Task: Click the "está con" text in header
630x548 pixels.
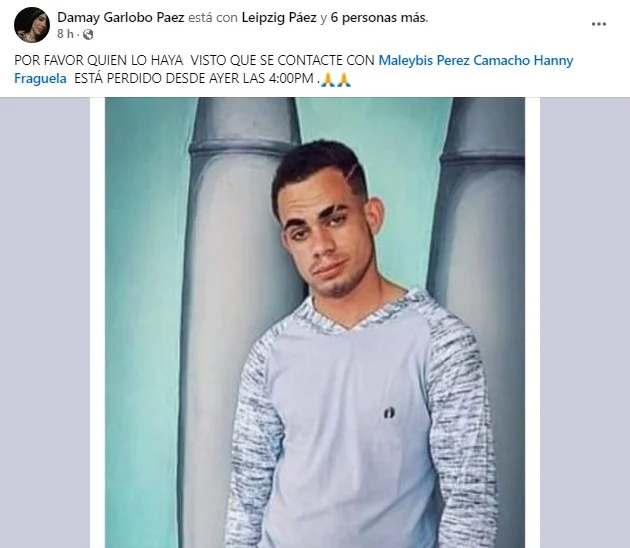Action: coord(213,18)
